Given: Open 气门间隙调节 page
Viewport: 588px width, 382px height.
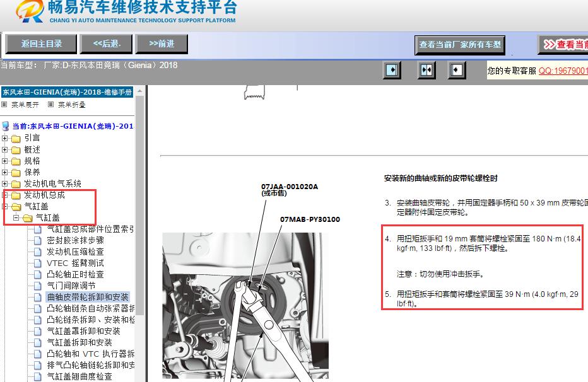Looking at the screenshot, I should (x=71, y=286).
